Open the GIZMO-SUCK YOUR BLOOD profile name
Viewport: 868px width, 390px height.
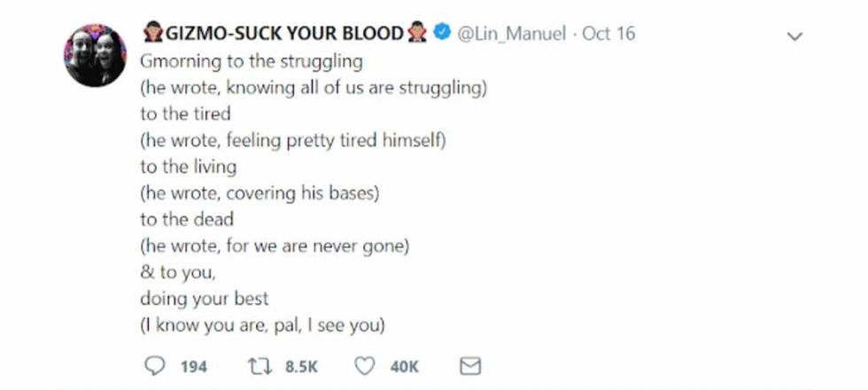point(284,35)
